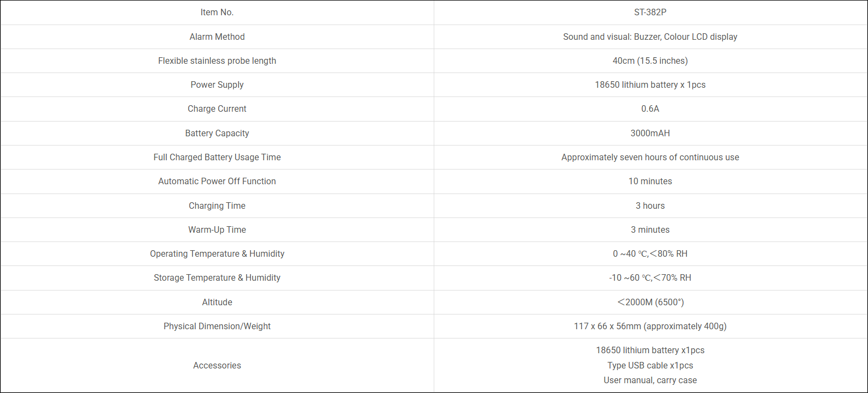Click 'Type USB cable x1pcs' accessory text

[650, 365]
